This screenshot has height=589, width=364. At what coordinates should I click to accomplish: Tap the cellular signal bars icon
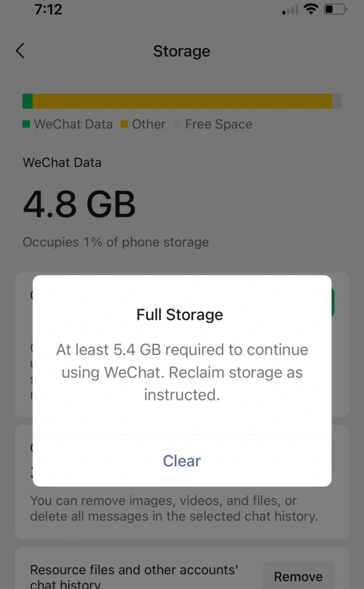click(290, 9)
